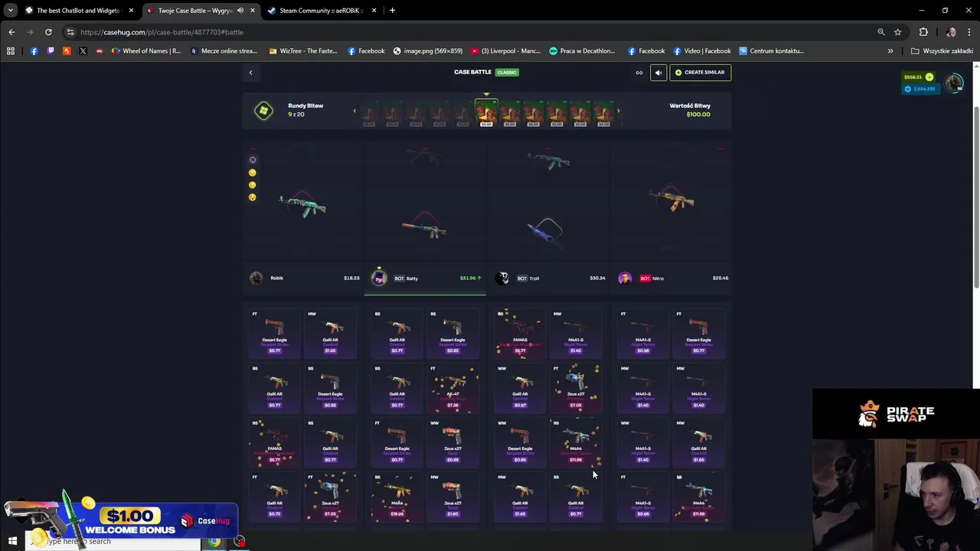Open the AK-47 drop card
The image size is (980, 551).
tap(452, 387)
